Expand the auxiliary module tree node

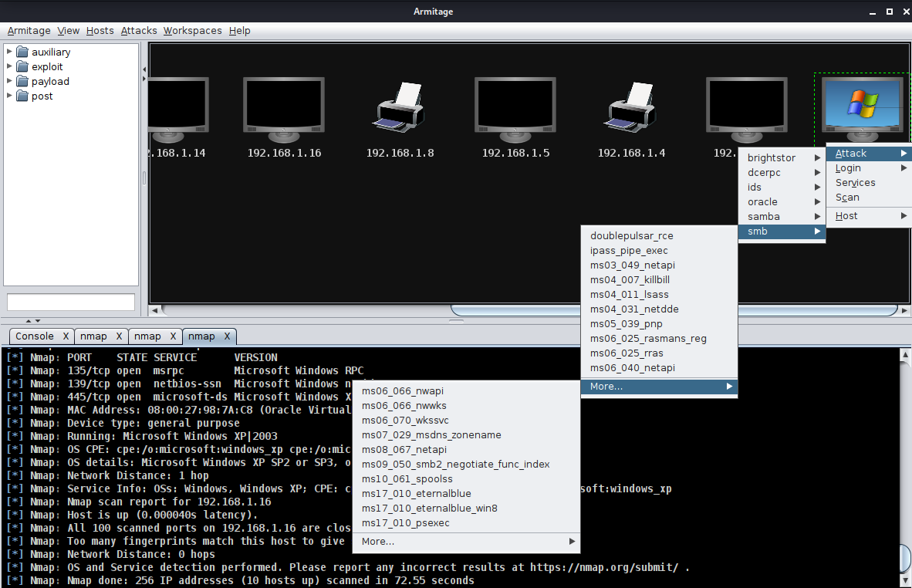point(9,51)
